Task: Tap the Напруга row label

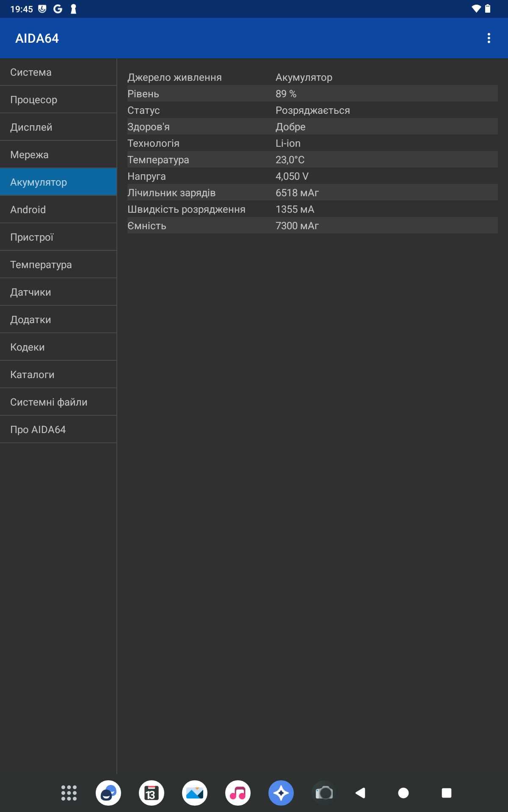Action: (146, 176)
